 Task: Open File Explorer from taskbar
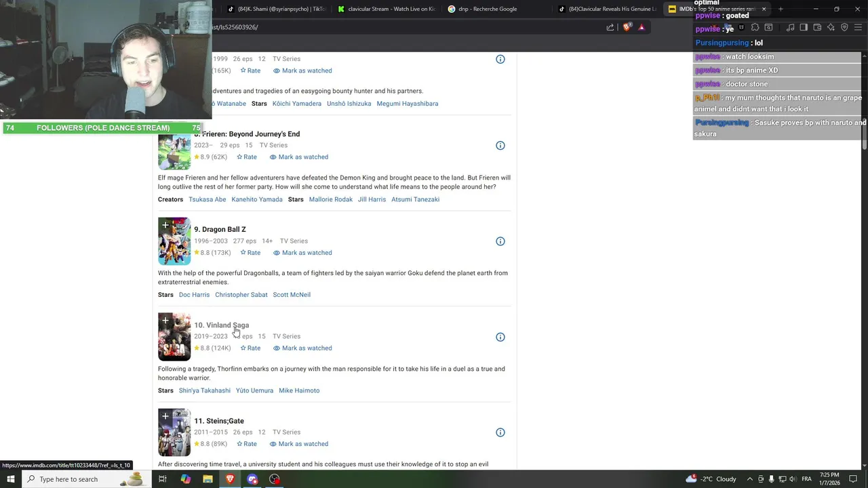click(x=208, y=479)
